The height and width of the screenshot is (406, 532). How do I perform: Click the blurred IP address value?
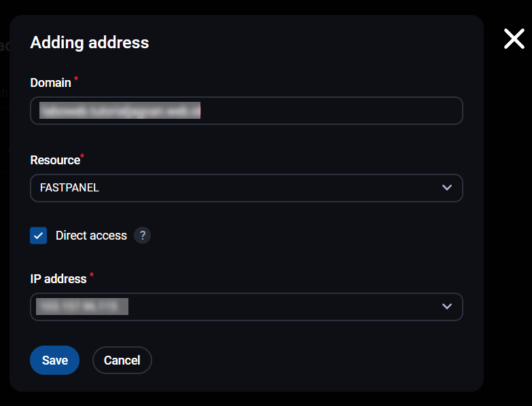(x=82, y=306)
